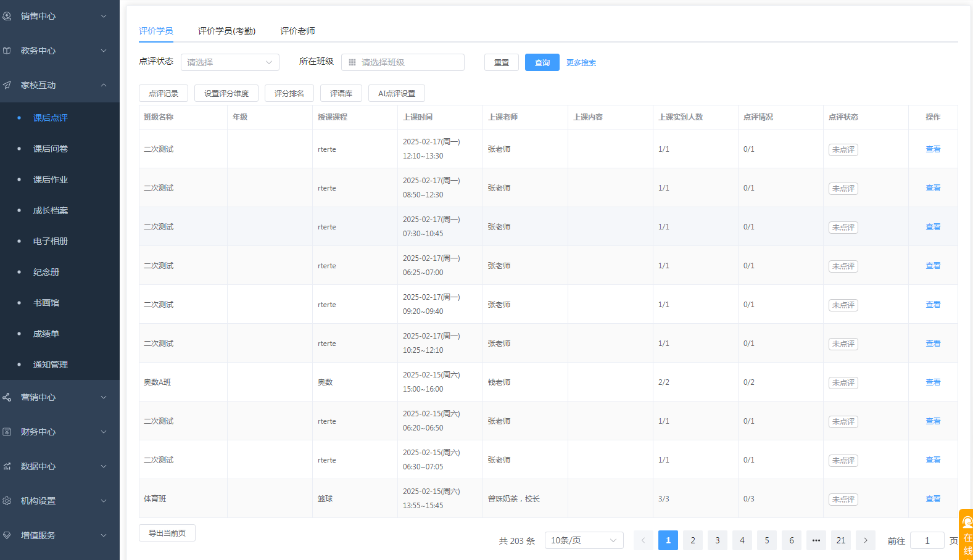
Task: Click the grid icon in 请选择班级 field
Action: 352,62
